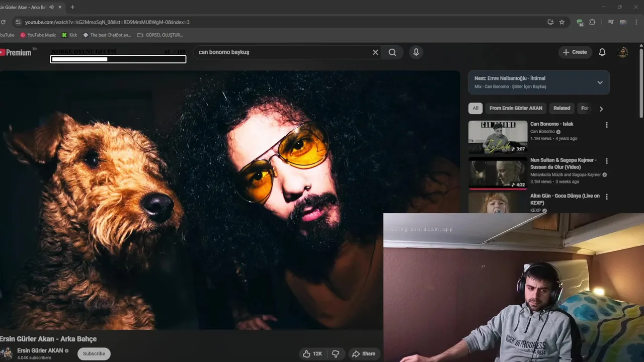This screenshot has width=644, height=362.
Task: Mute tab via the audio speaker icon
Action: click(x=51, y=7)
